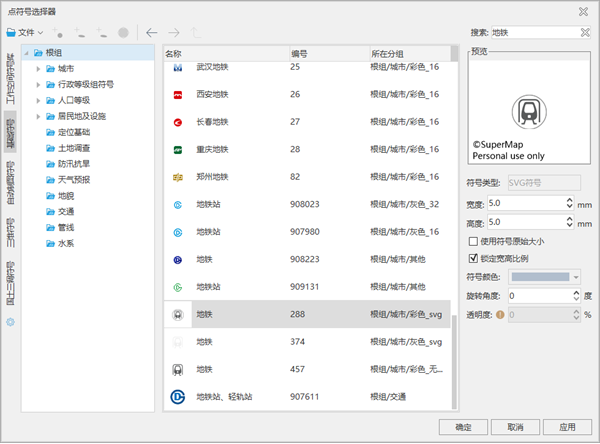
Task: Enable 使用符号原始大小 checkbox
Action: click(473, 241)
